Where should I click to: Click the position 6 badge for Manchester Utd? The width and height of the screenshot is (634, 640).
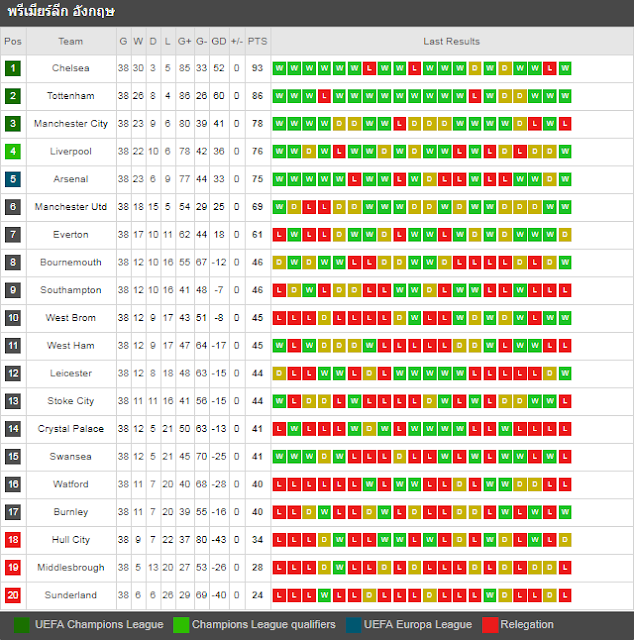click(13, 207)
